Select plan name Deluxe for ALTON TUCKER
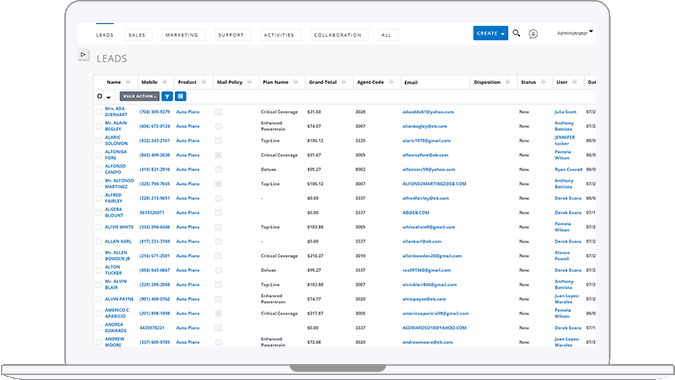This screenshot has height=380, width=675. [268, 270]
